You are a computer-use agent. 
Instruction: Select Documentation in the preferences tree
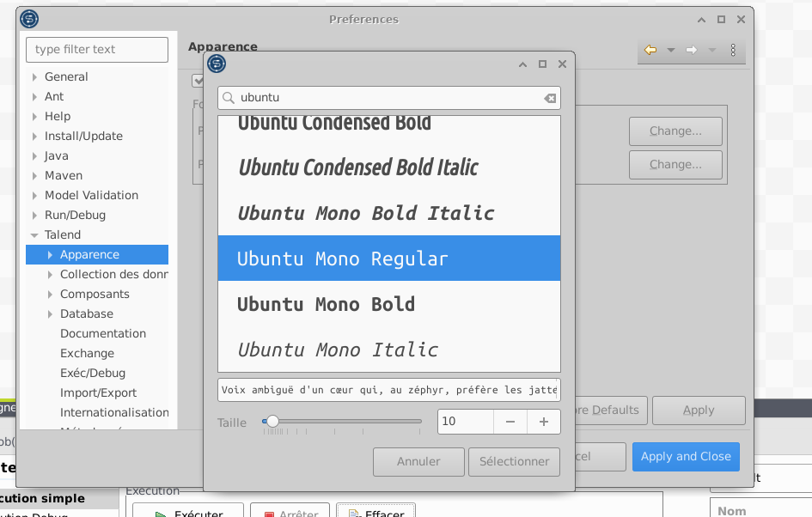(x=103, y=334)
